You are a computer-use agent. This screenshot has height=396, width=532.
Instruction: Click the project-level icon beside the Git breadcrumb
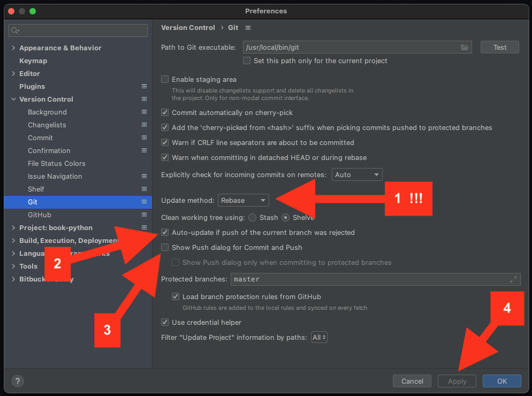[248, 28]
